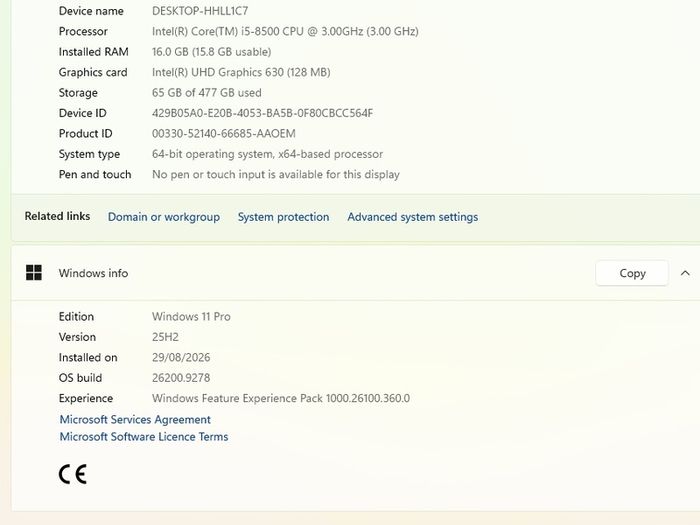Select the processor value Intel Core i5-8500

[285, 31]
